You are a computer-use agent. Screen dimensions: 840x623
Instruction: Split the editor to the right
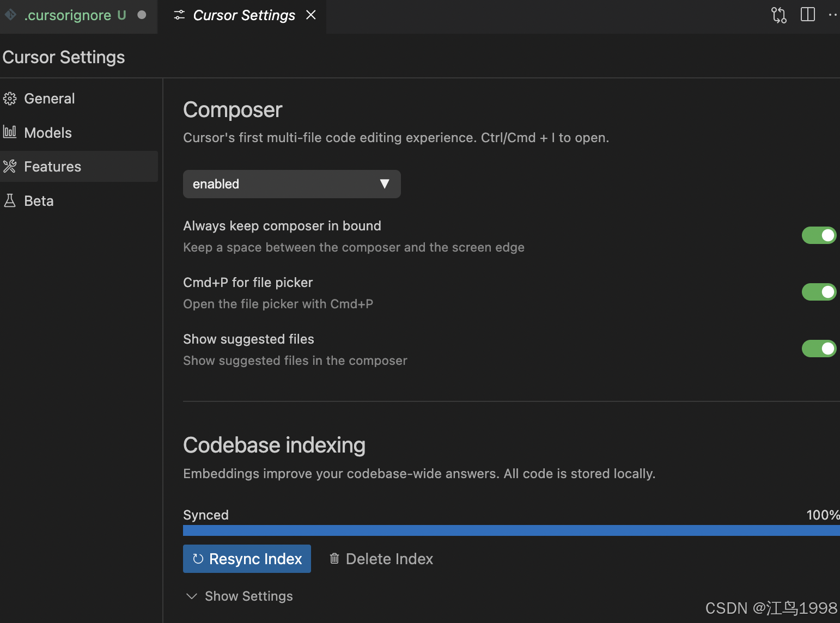pyautogui.click(x=808, y=15)
